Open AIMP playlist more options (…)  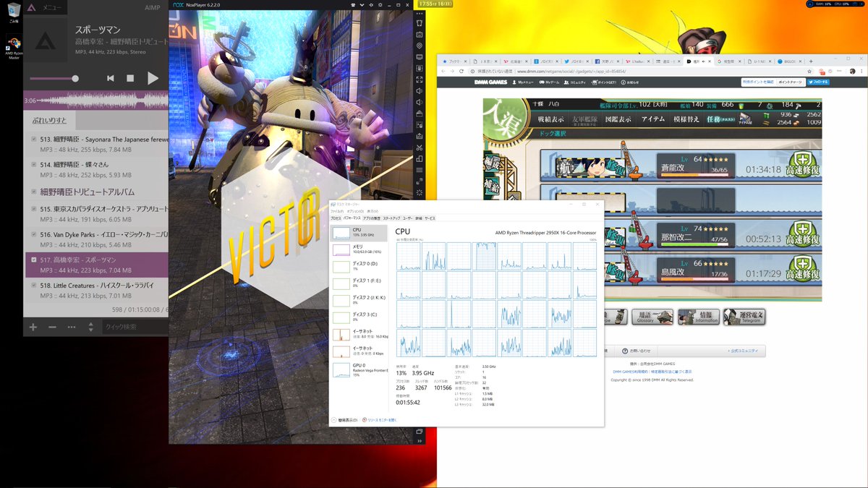coord(72,327)
